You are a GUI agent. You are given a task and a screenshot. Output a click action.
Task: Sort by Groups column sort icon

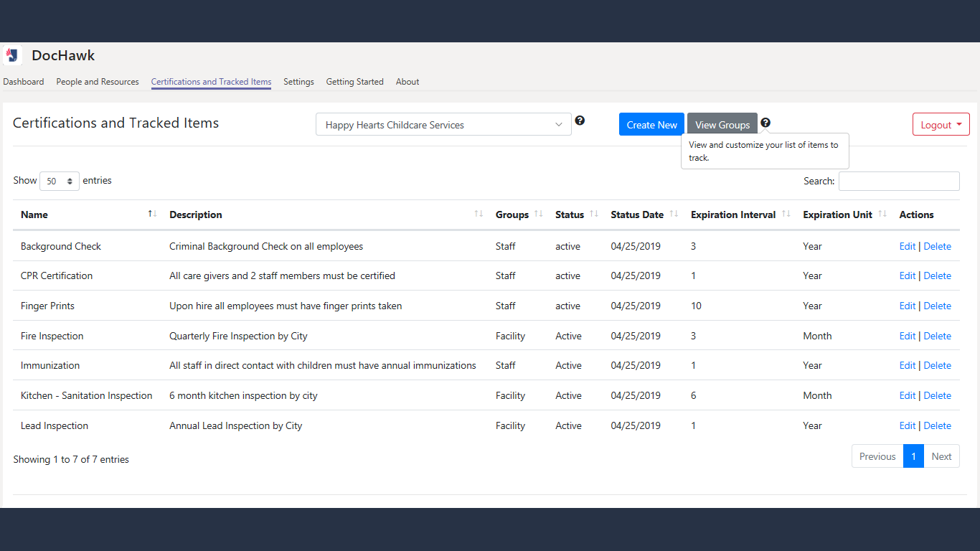[538, 214]
